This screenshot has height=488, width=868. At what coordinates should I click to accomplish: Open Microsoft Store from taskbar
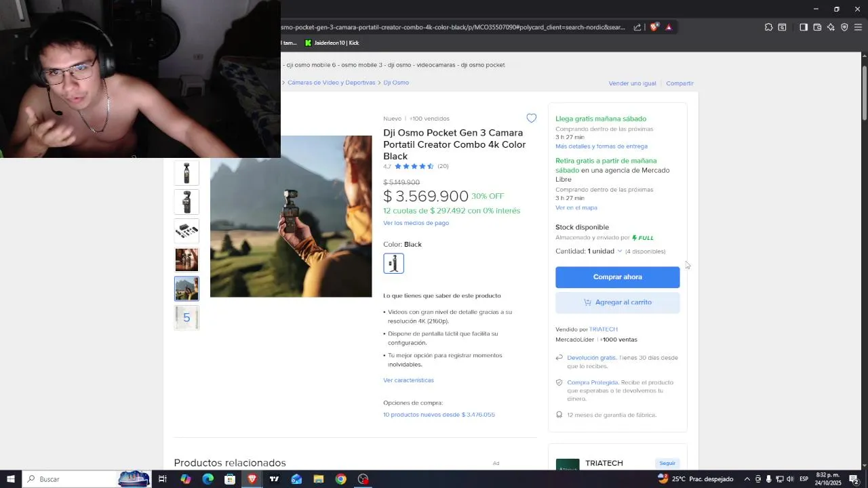click(x=230, y=479)
